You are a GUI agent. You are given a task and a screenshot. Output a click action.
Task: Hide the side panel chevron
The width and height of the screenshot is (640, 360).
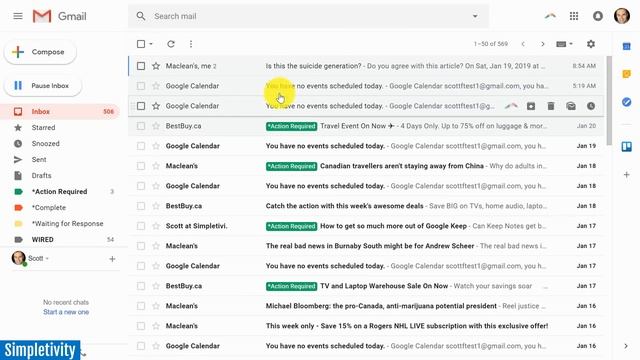[626, 346]
